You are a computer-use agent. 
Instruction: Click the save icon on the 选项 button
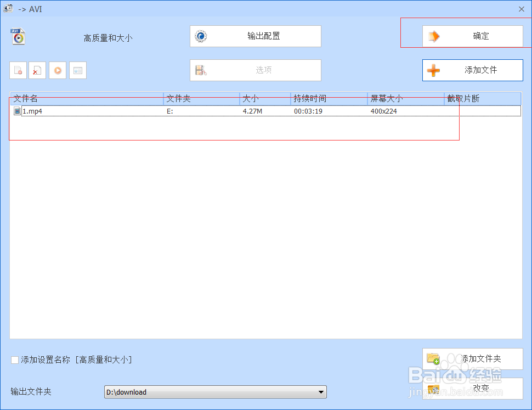coord(201,70)
